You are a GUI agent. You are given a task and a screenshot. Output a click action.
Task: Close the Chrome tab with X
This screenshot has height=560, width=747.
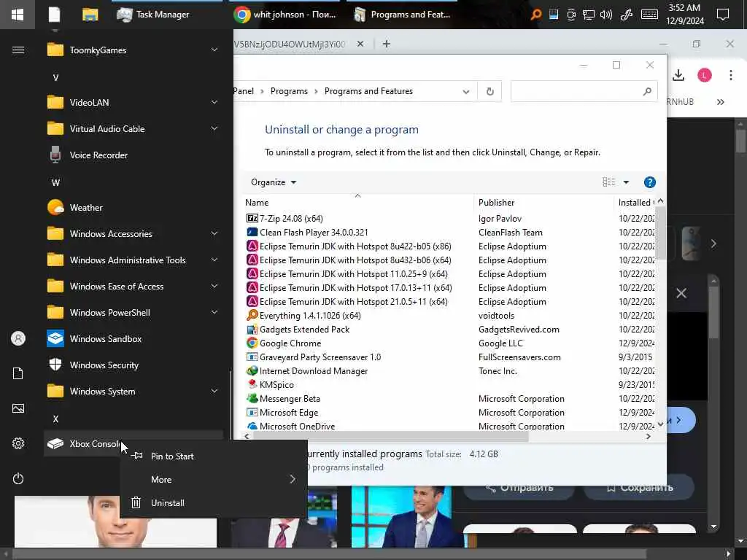[360, 44]
